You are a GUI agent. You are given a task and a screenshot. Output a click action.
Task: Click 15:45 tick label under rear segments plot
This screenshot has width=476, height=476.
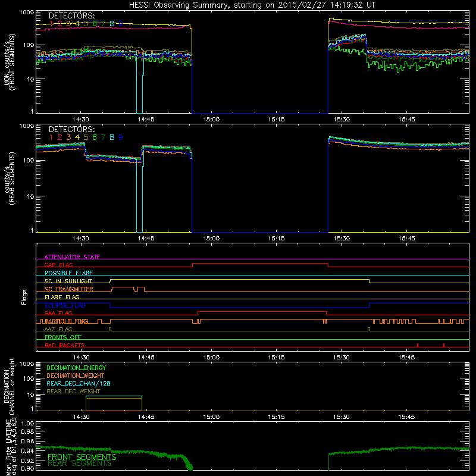(x=407, y=239)
